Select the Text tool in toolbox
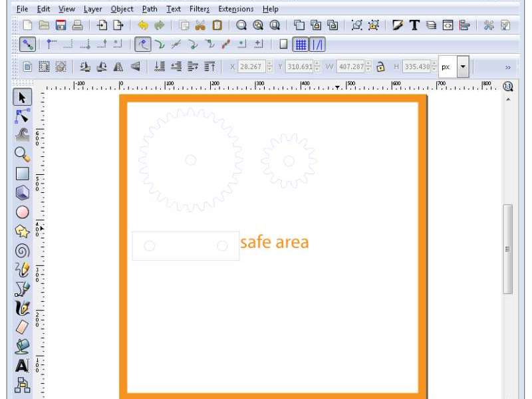The image size is (532, 399). (23, 366)
